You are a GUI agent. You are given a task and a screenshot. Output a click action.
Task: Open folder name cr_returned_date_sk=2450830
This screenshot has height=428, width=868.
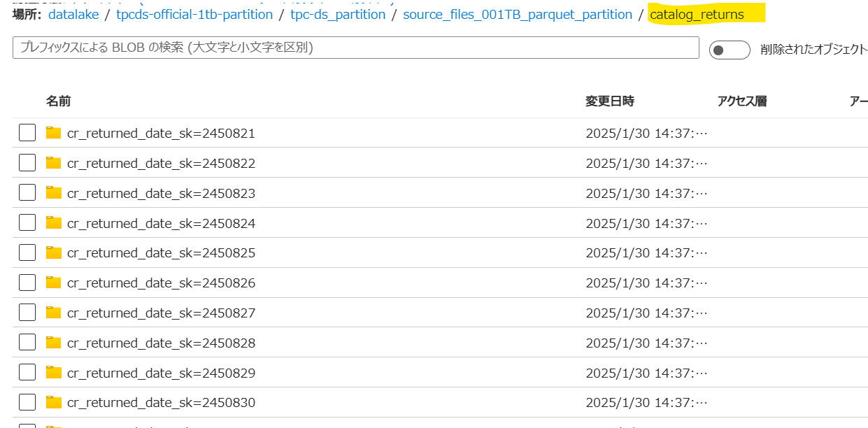click(x=161, y=403)
